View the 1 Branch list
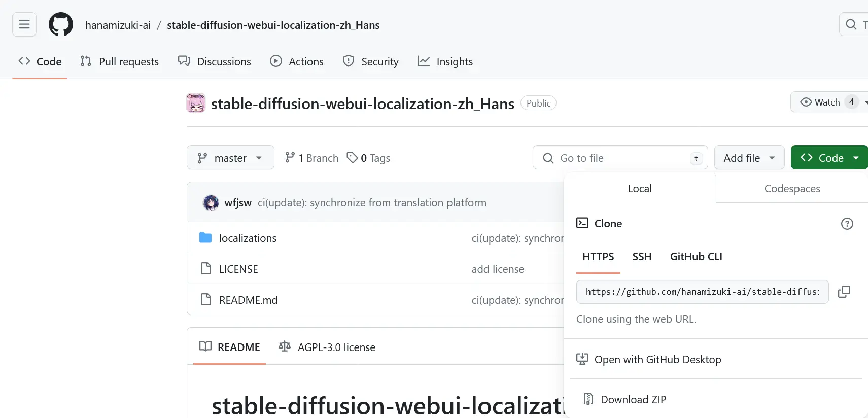Viewport: 868px width, 418px height. coord(311,158)
